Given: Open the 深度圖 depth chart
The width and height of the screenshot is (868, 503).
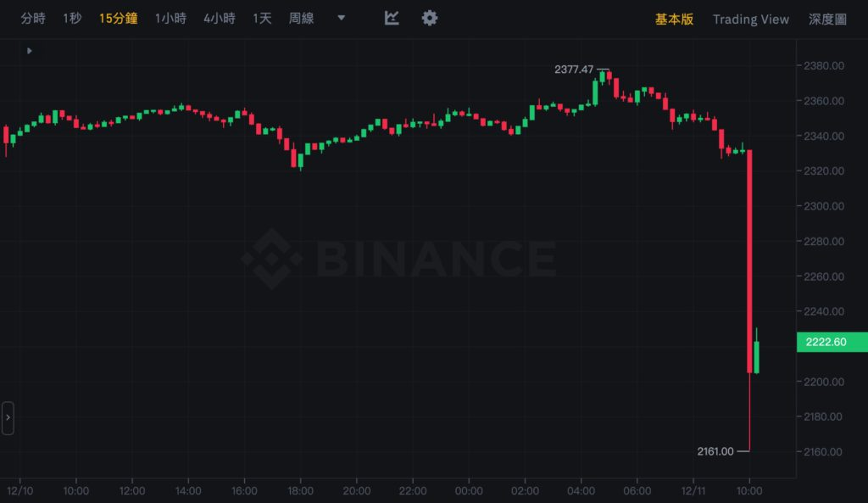Looking at the screenshot, I should 827,19.
